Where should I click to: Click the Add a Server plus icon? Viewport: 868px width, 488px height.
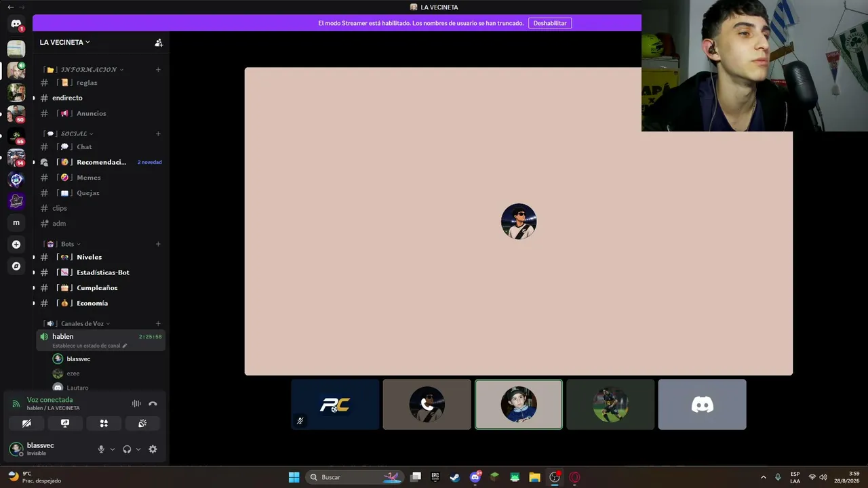pyautogui.click(x=16, y=245)
